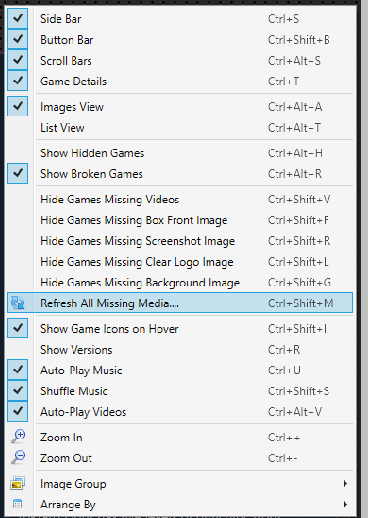The height and width of the screenshot is (518, 368).
Task: Click the Refresh All Missing Media icon
Action: coord(17,303)
